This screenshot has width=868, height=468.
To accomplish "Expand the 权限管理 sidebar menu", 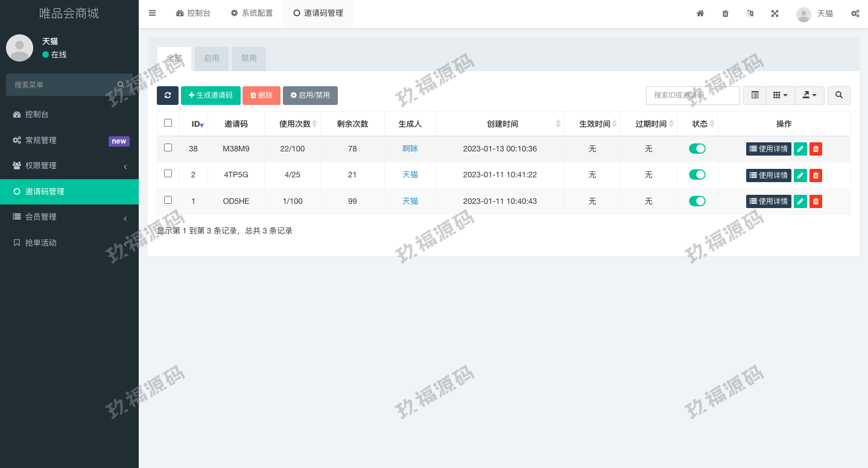I will tap(69, 166).
